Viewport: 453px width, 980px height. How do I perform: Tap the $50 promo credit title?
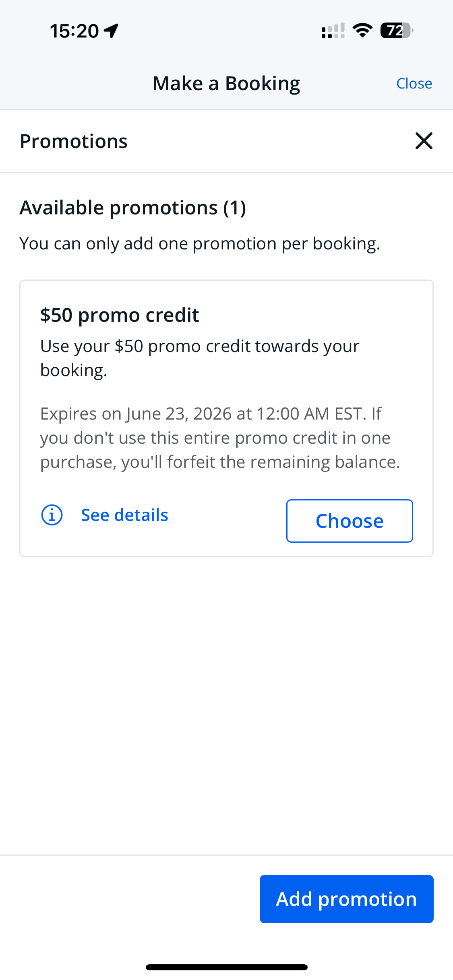(120, 315)
